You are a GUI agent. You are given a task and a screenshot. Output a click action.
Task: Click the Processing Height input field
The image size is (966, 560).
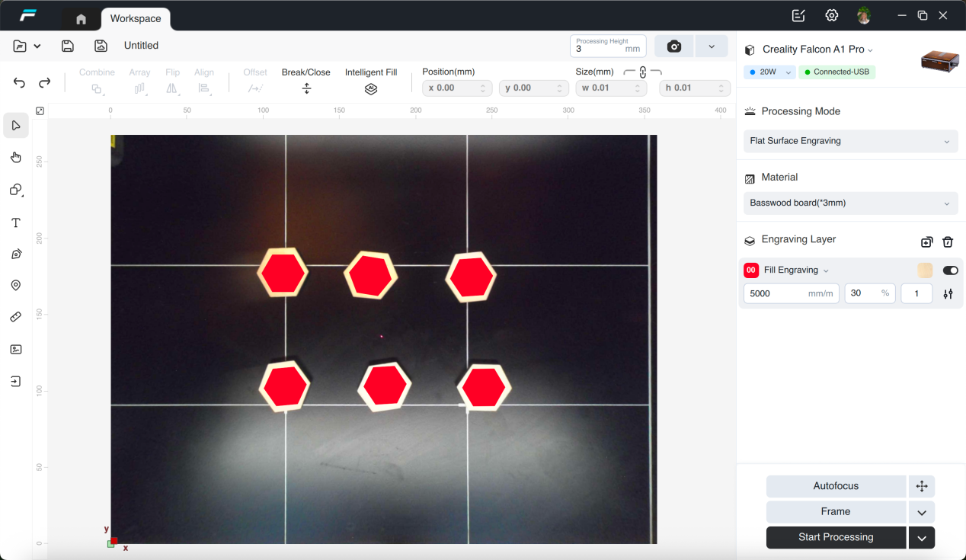pos(608,46)
